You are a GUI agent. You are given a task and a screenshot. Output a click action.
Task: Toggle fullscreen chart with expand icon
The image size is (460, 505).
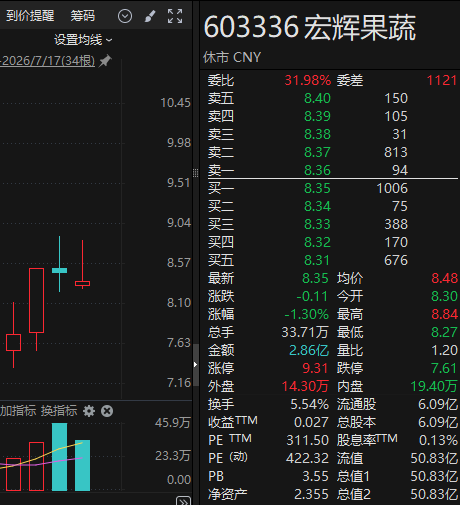pyautogui.click(x=175, y=16)
